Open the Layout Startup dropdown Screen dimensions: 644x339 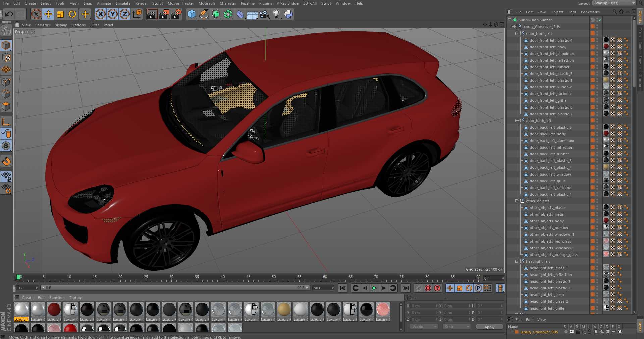pos(614,3)
